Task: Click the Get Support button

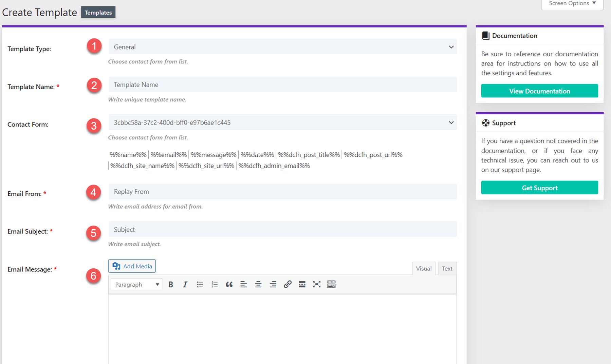Action: pyautogui.click(x=539, y=188)
